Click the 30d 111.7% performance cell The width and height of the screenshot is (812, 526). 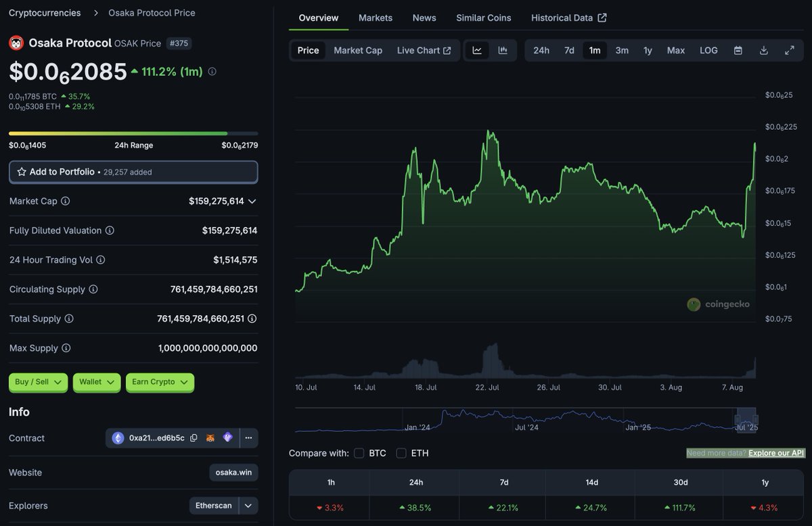679,508
